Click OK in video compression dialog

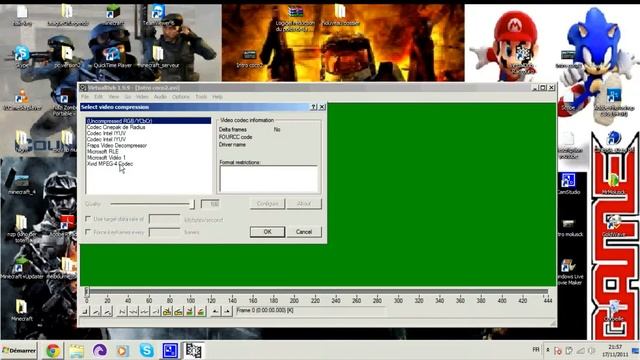(267, 232)
